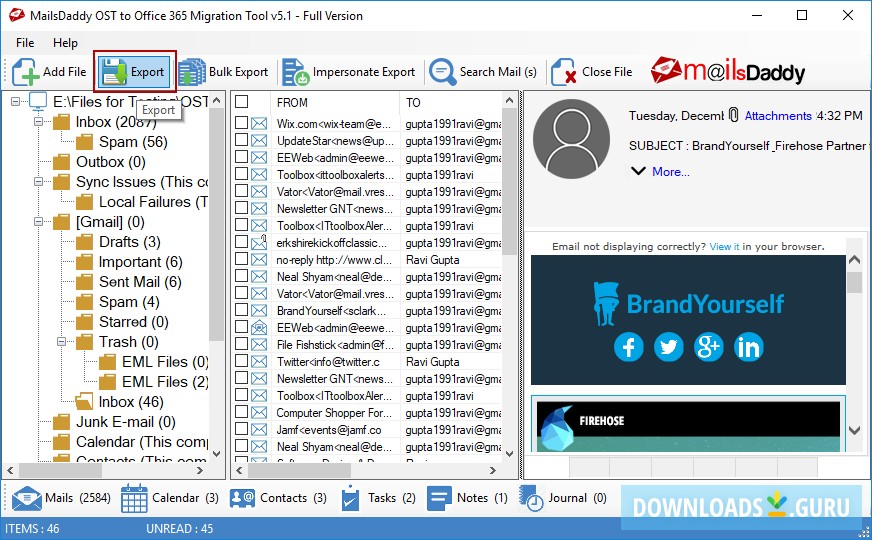This screenshot has width=872, height=540.
Task: Open Contacts (3) from the bottom bar
Action: pyautogui.click(x=278, y=498)
